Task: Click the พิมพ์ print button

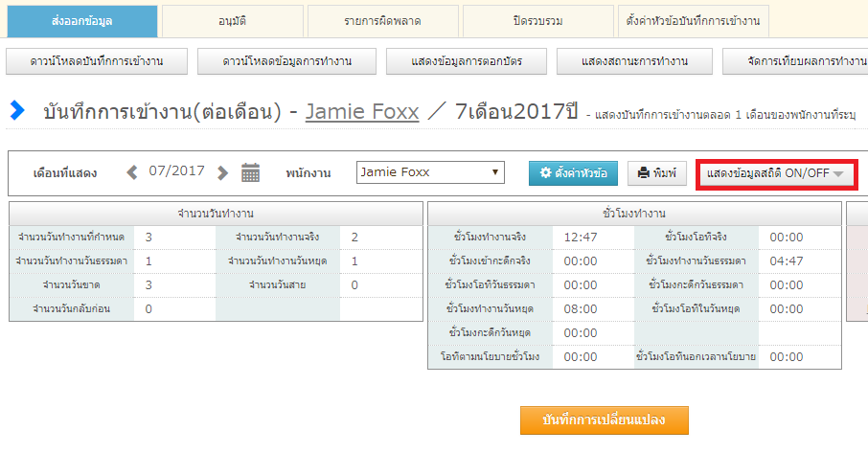Action: click(657, 173)
